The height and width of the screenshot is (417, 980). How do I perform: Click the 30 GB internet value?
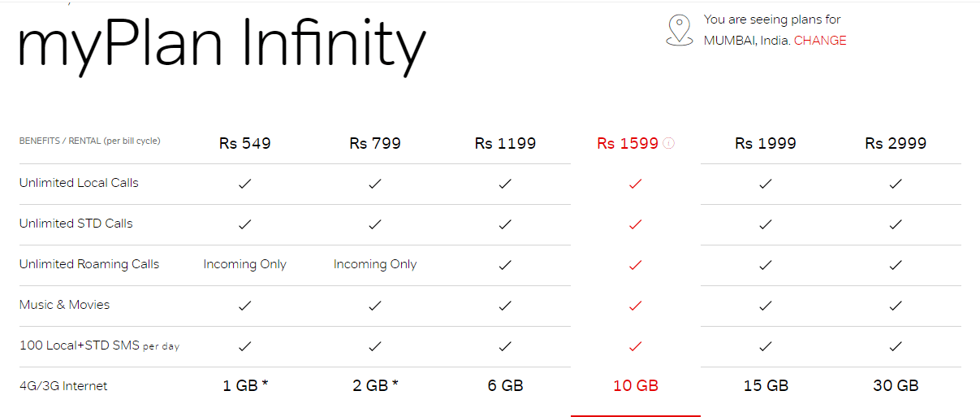(x=896, y=386)
